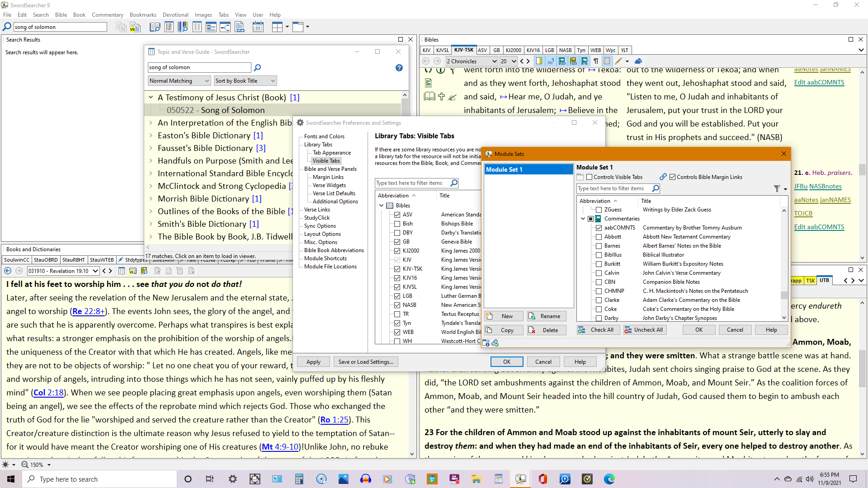The image size is (868, 488).
Task: Open the 2 Chronicles book dropdown
Action: (472, 61)
